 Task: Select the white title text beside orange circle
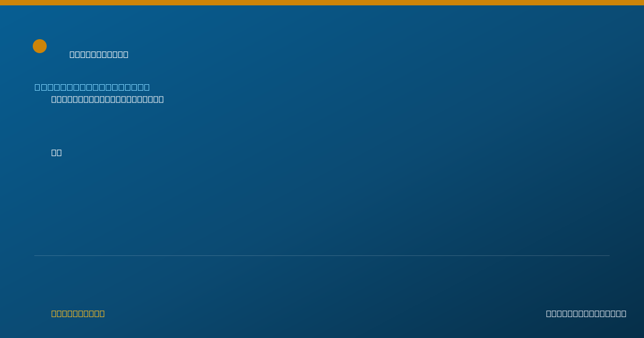click(99, 54)
